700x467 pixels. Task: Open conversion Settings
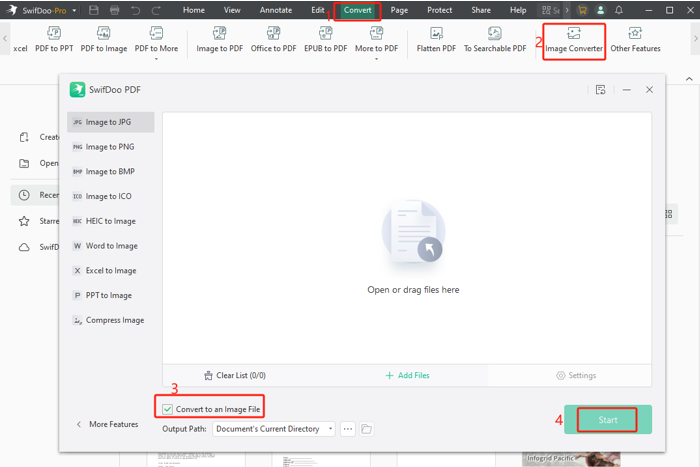[x=576, y=375]
